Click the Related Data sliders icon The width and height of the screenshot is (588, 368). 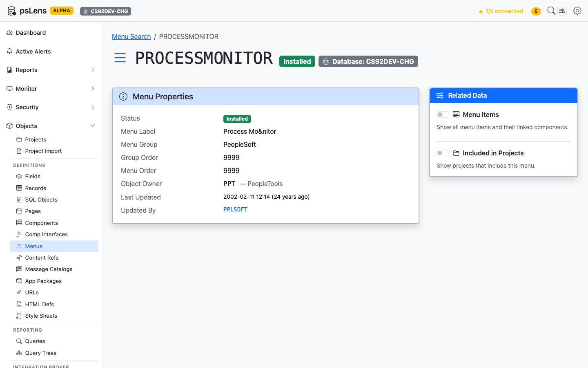click(440, 95)
